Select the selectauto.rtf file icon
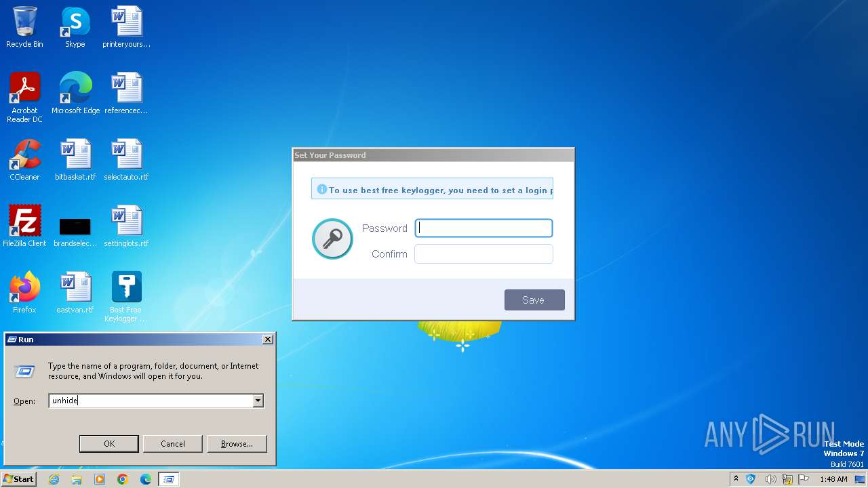Image resolution: width=868 pixels, height=488 pixels. point(126,160)
